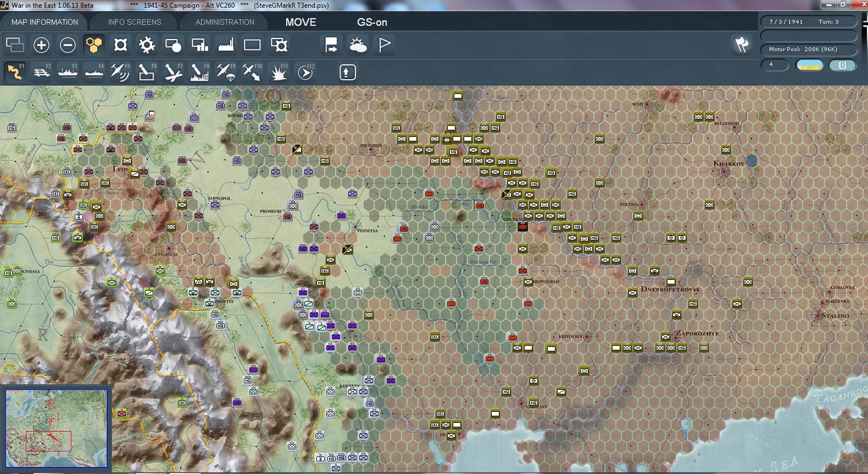Select the F1 move mode
Viewport: 868px width, 474px height.
(15, 72)
